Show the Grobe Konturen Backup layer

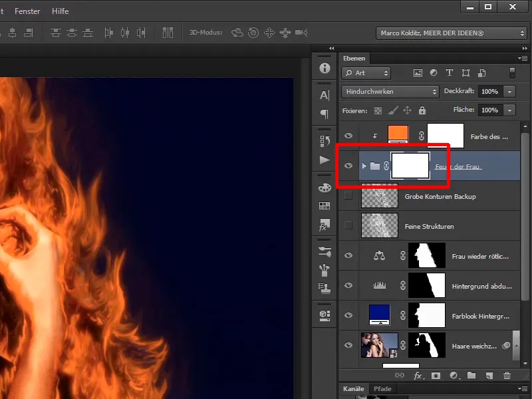point(348,196)
